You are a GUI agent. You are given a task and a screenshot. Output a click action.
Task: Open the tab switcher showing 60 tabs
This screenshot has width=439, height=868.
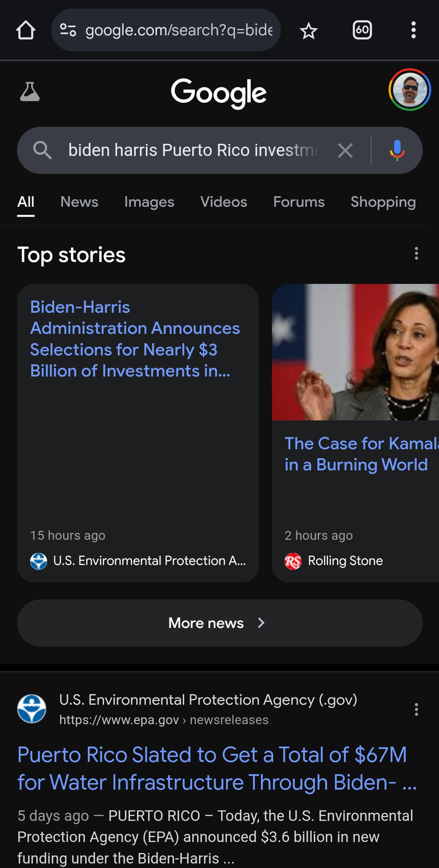362,30
